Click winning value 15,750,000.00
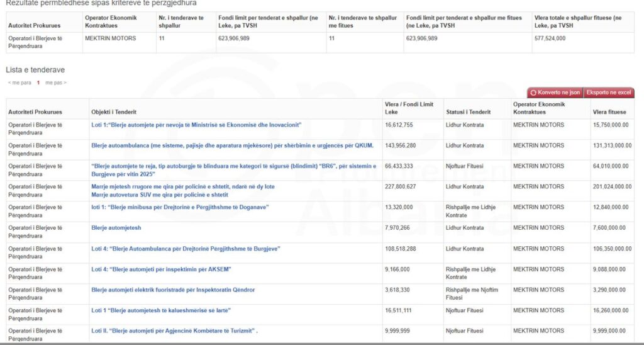Screen dimensions: 644x345 tap(611, 125)
